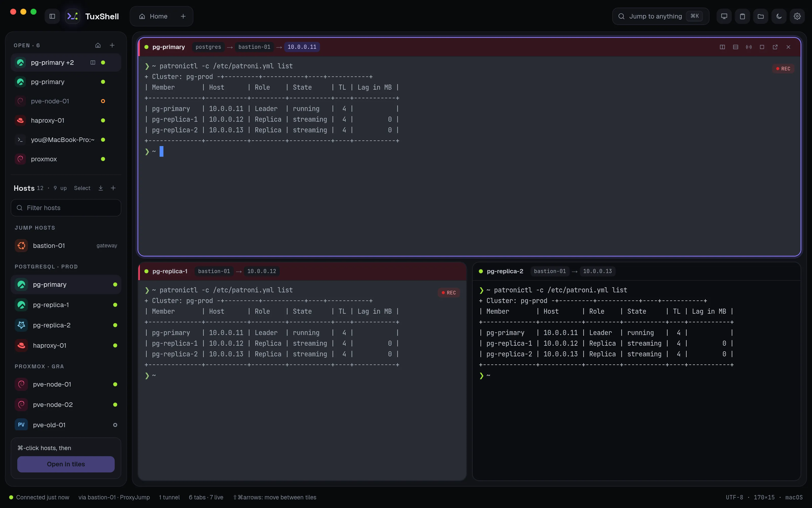812x508 pixels.
Task: Click 1 tunnel status entry
Action: point(169,497)
